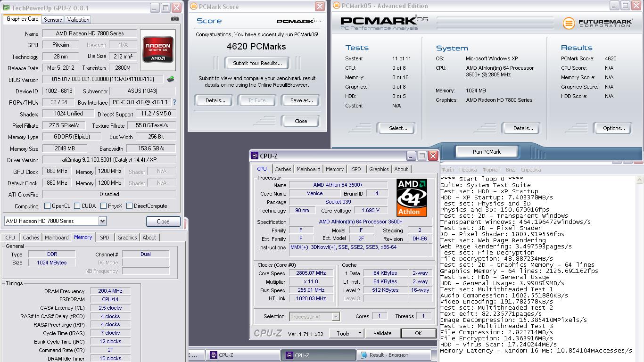Image resolution: width=644 pixels, height=362 pixels.
Task: Open the About tab in front CPU-Z window
Action: tap(401, 169)
